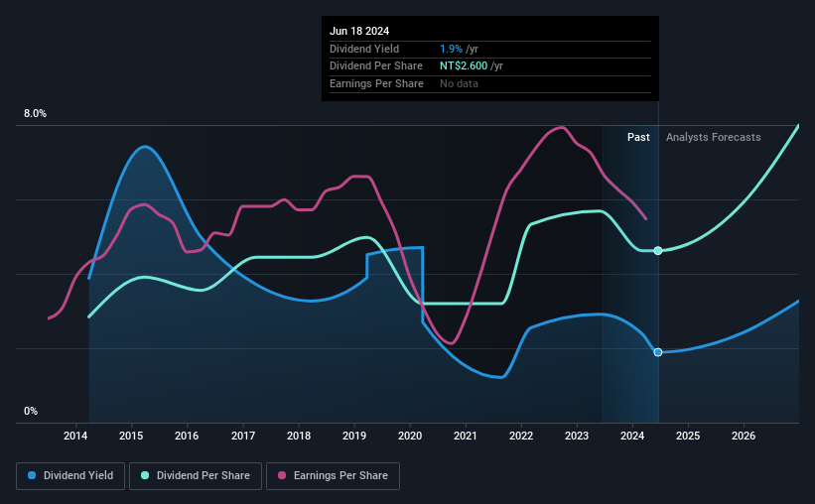The height and width of the screenshot is (504, 815).
Task: Click the 0% y-axis label
Action: pos(31,411)
